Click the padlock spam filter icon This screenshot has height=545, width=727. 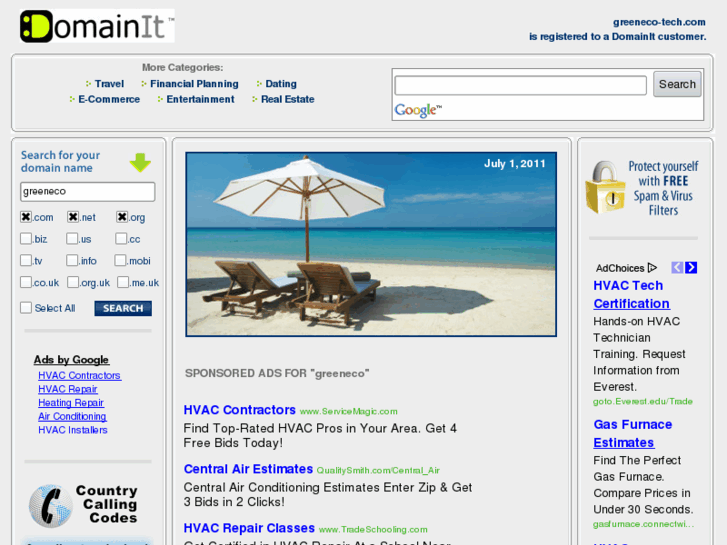coord(605,187)
